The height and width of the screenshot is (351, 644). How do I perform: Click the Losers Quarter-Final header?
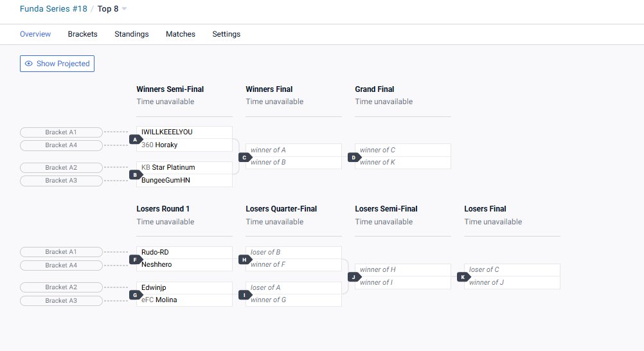(x=282, y=209)
